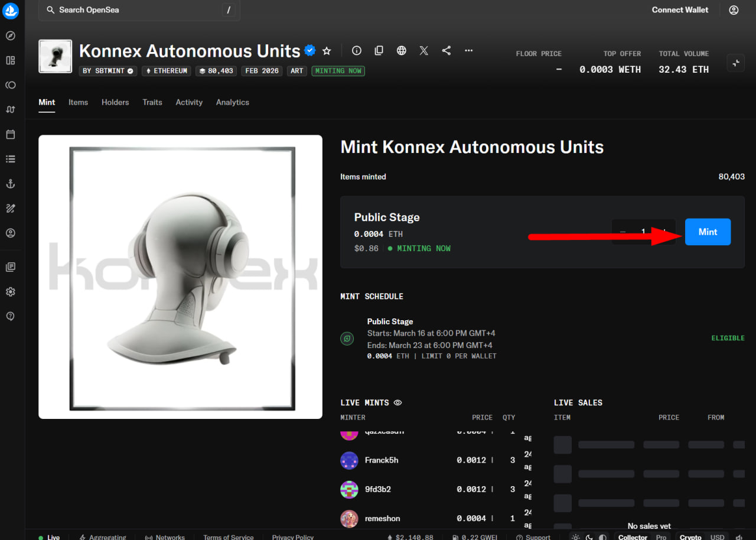Open the Drops calendar icon in sidebar
756x540 pixels.
point(11,134)
